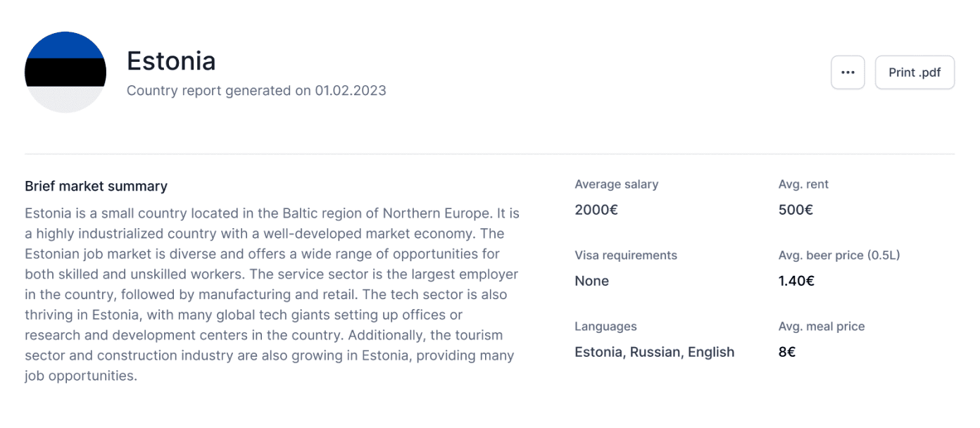Select the Estonia, Russian, English languages value
The width and height of the screenshot is (980, 428).
pyautogui.click(x=655, y=352)
